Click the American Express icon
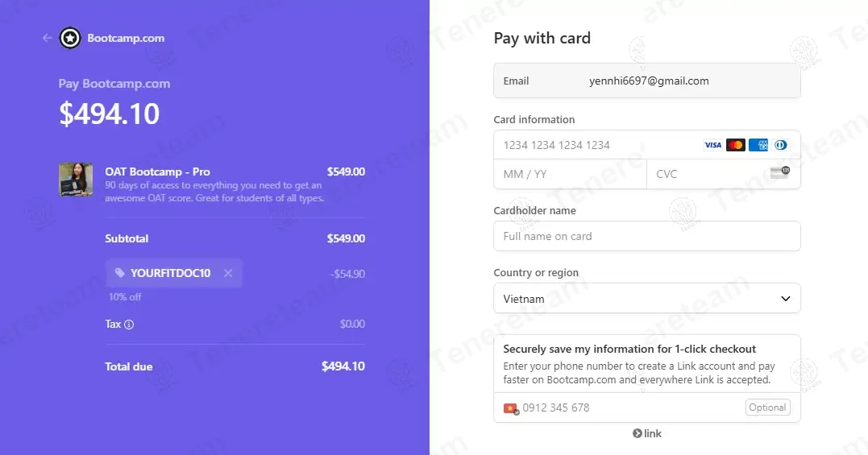 coord(758,145)
